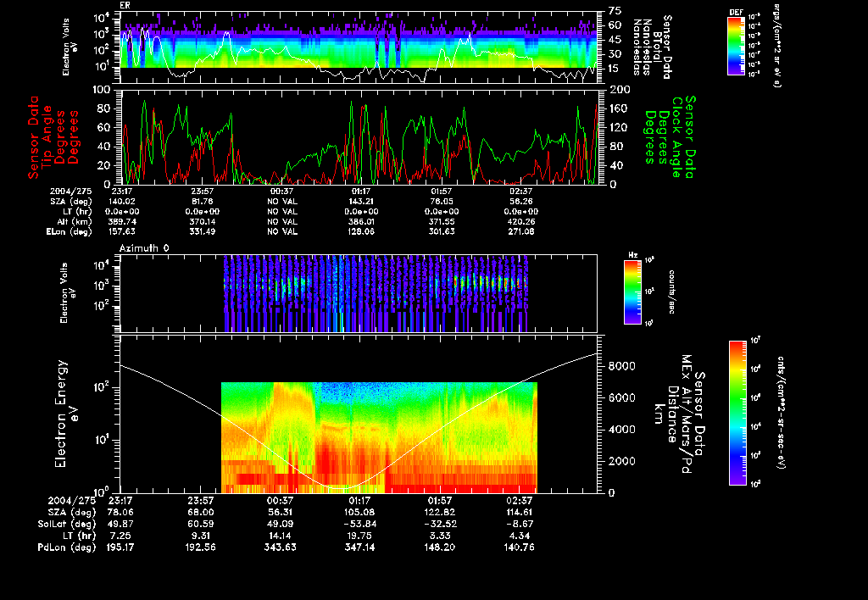The width and height of the screenshot is (868, 600).
Task: Click the cnts/(cm**2-sr-sec-eV) color bar
Action: pyautogui.click(x=737, y=413)
